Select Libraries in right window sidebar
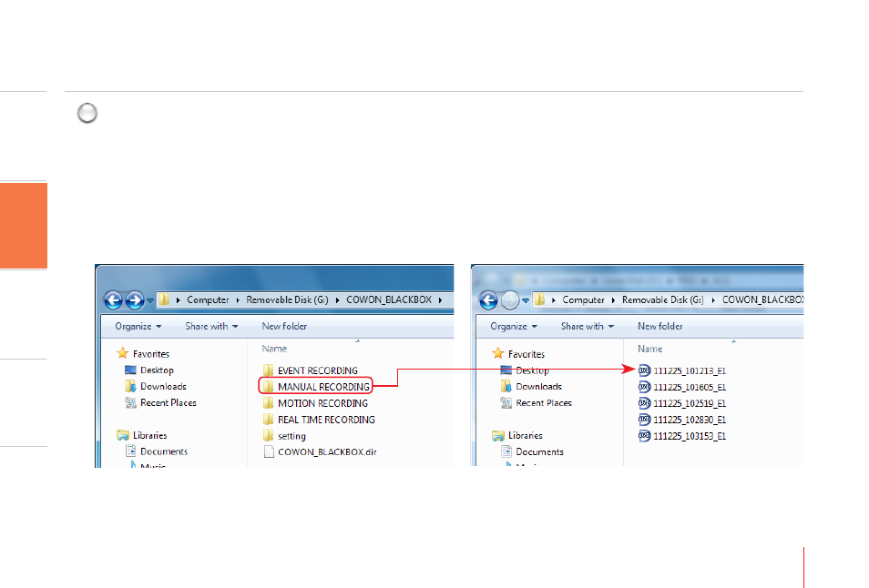The height and width of the screenshot is (588, 869). (x=517, y=435)
